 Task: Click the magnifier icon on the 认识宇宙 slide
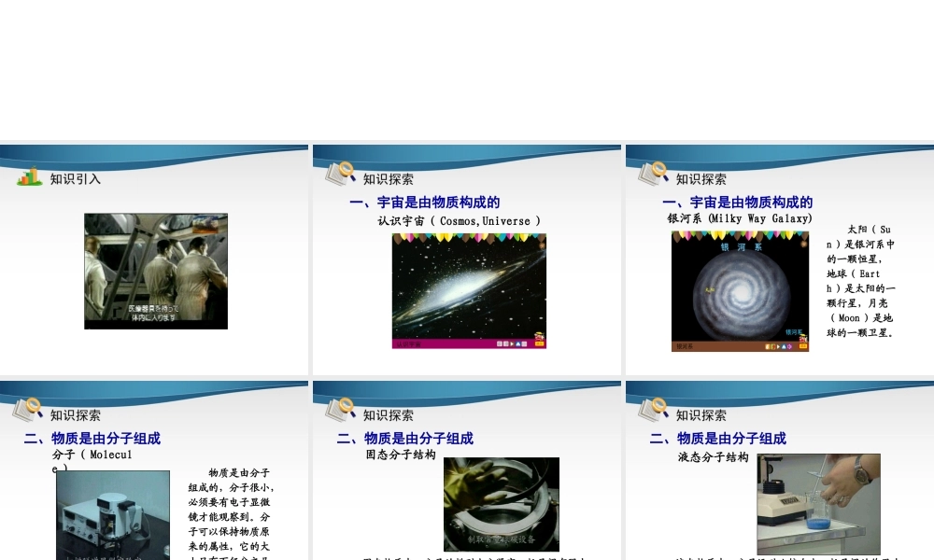pyautogui.click(x=341, y=174)
